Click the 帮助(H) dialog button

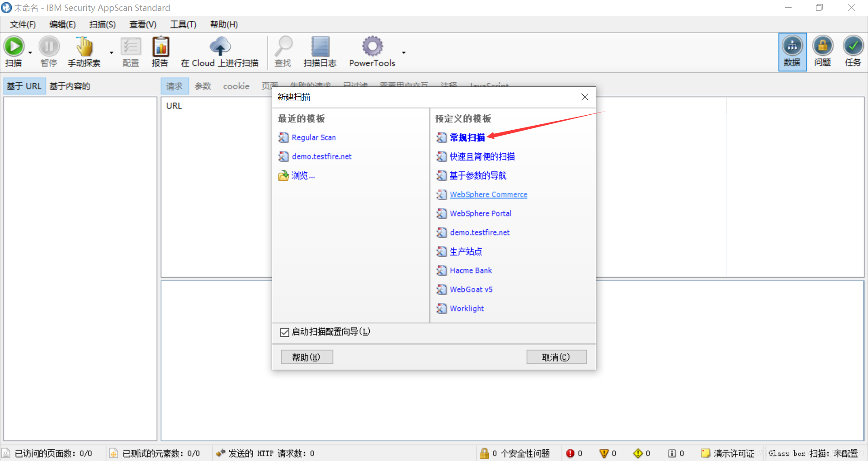[307, 357]
